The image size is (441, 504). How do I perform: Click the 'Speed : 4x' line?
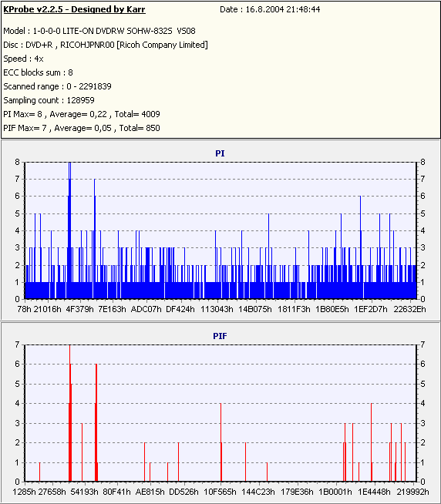23,59
